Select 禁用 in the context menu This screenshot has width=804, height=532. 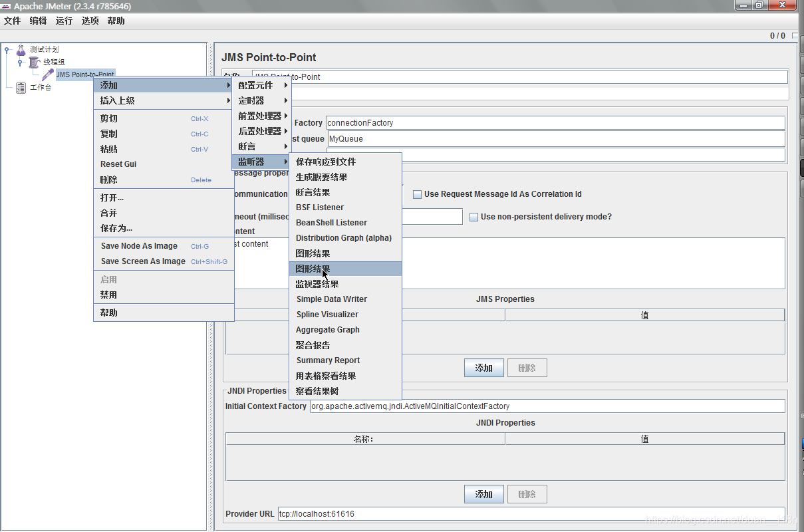(x=164, y=295)
